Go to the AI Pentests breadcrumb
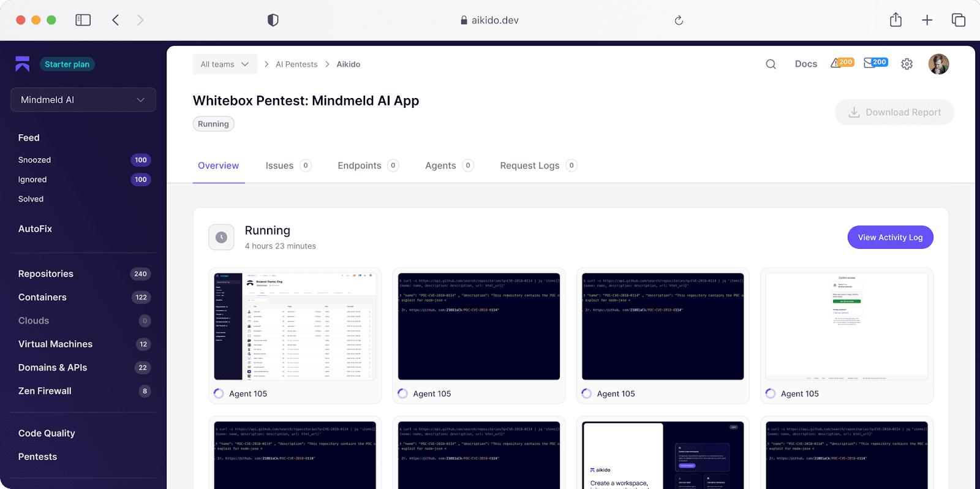The width and height of the screenshot is (980, 489). coord(296,64)
